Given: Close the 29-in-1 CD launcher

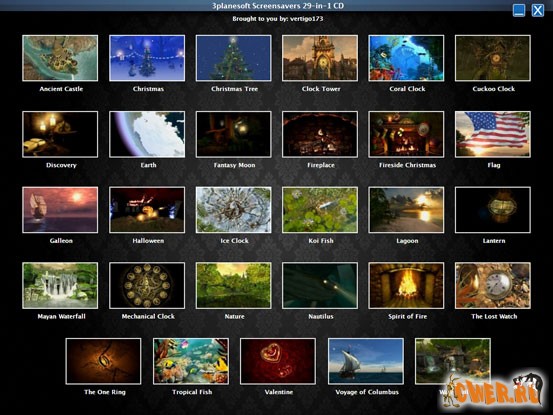Looking at the screenshot, I should 538,10.
